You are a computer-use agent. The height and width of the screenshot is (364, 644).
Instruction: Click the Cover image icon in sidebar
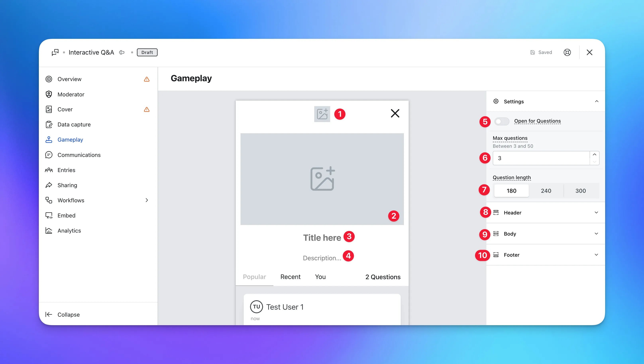(49, 109)
